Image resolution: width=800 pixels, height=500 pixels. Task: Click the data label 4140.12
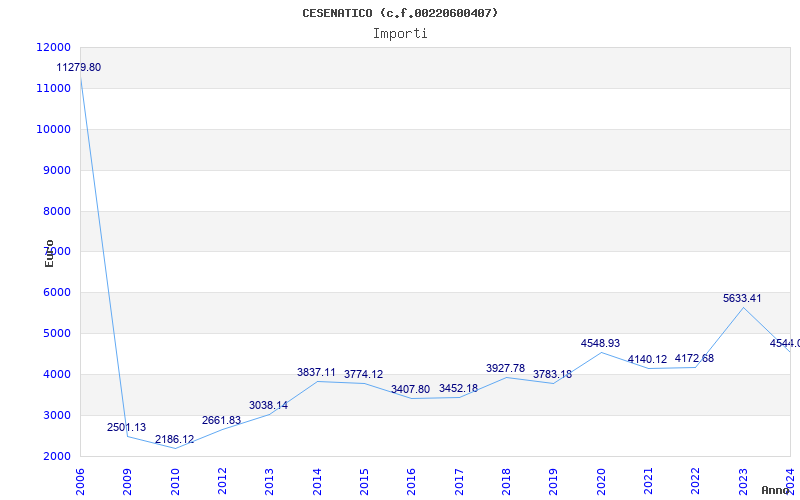647,360
